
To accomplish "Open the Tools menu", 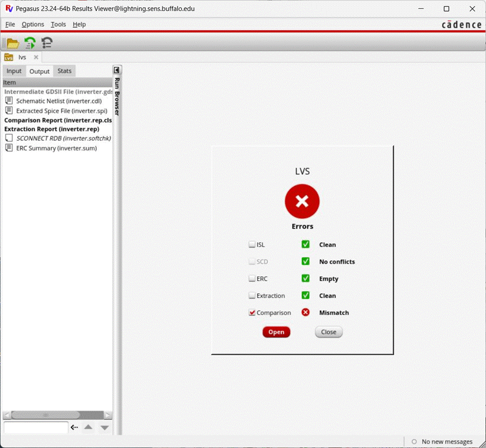I will pos(58,24).
